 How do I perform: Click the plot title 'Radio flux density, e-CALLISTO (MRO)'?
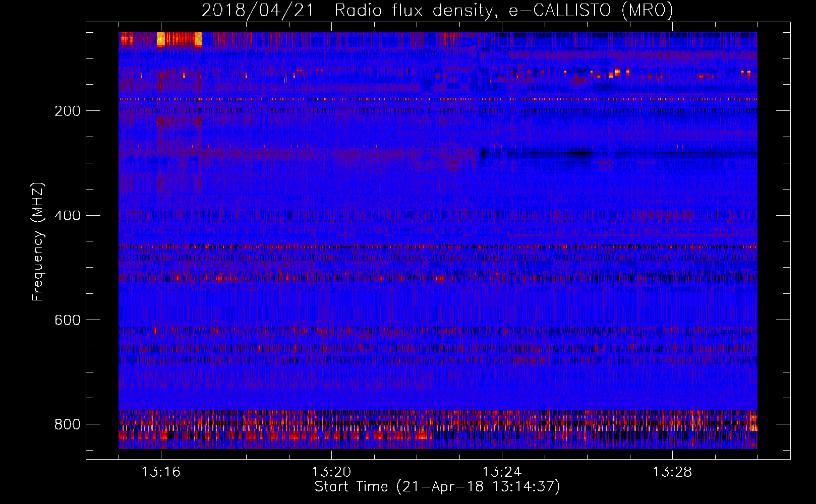(504, 10)
